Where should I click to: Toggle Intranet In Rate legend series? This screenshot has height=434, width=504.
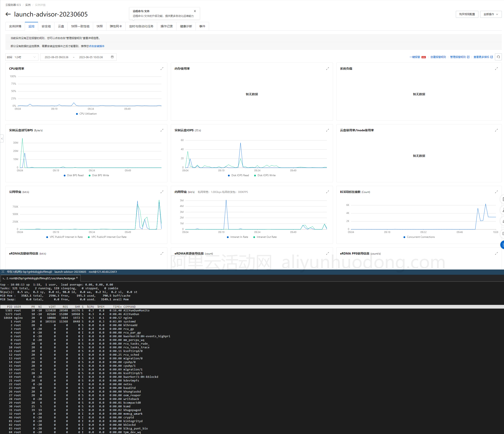coord(237,237)
